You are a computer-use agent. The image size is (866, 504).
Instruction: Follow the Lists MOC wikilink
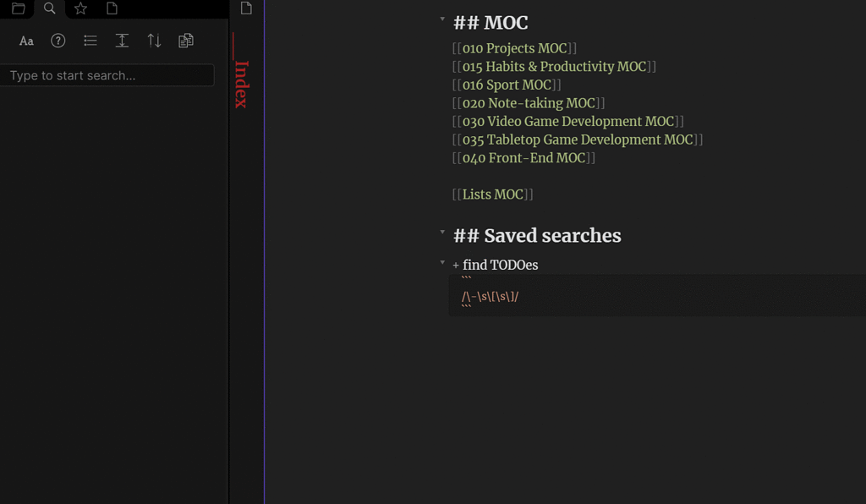coord(492,194)
